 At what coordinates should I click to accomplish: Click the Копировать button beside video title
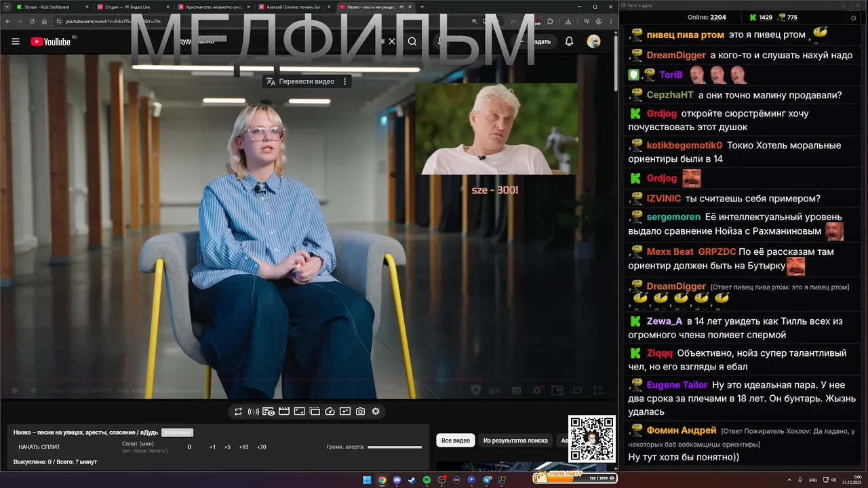(177, 432)
